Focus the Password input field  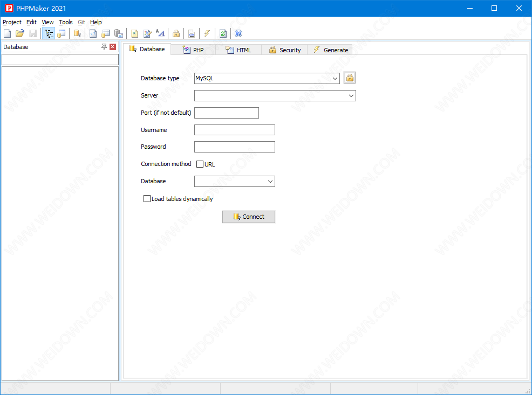click(x=235, y=147)
